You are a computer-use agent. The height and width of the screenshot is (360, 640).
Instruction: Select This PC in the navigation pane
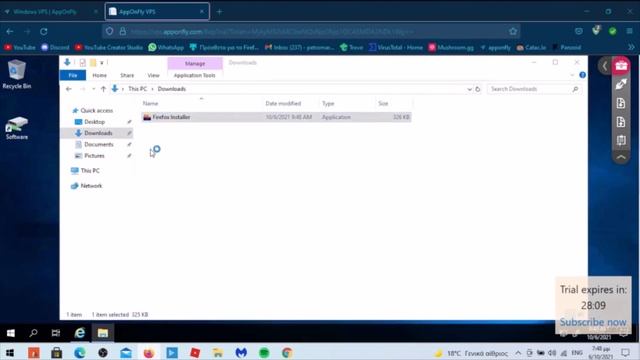tap(90, 171)
